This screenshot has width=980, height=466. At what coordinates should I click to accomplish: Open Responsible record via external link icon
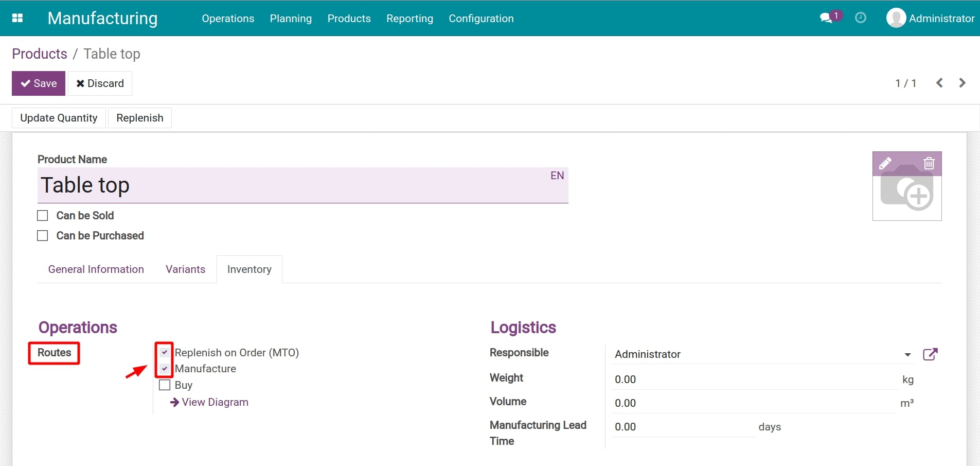pyautogui.click(x=931, y=354)
